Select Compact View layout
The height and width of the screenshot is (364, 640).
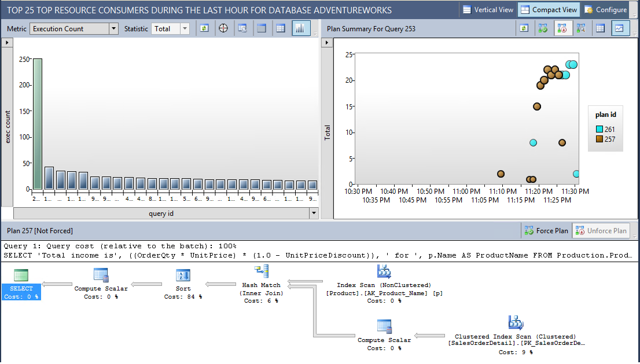coord(549,10)
